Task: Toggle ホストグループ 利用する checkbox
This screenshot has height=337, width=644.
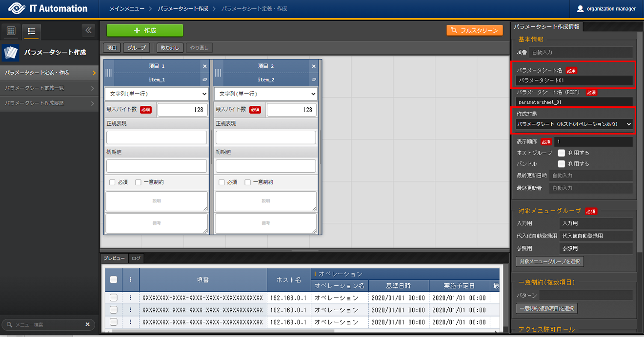Action: point(562,153)
